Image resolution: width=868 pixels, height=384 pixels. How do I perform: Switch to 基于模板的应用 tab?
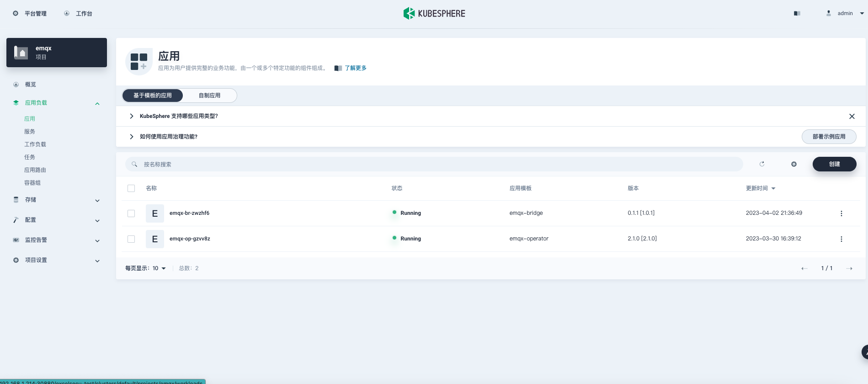click(153, 96)
